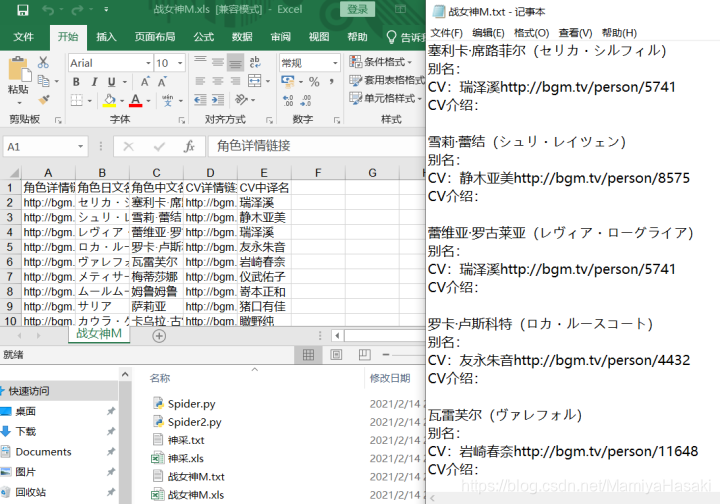Open the Name Box A1 dropdown
The height and width of the screenshot is (504, 720).
(80, 147)
